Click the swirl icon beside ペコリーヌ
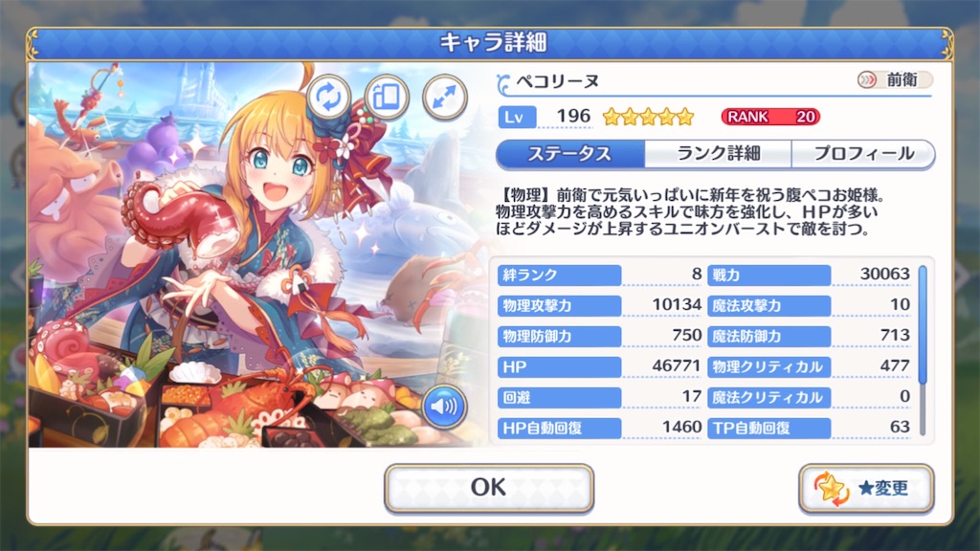980x551 pixels. point(503,84)
